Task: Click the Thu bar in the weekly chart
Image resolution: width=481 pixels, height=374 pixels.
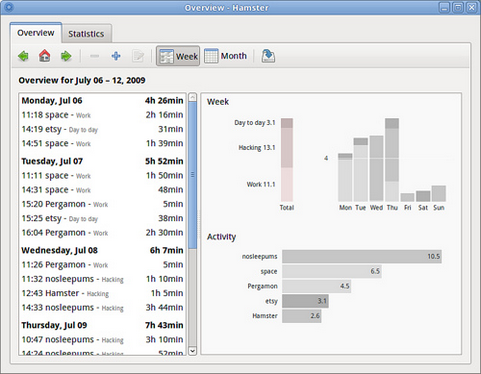Action: (x=392, y=160)
